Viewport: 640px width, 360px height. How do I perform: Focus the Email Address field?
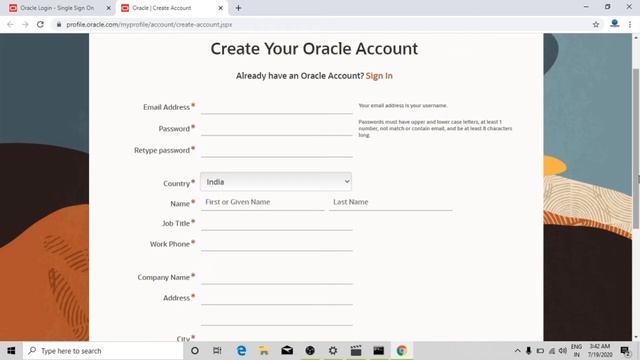click(x=276, y=107)
